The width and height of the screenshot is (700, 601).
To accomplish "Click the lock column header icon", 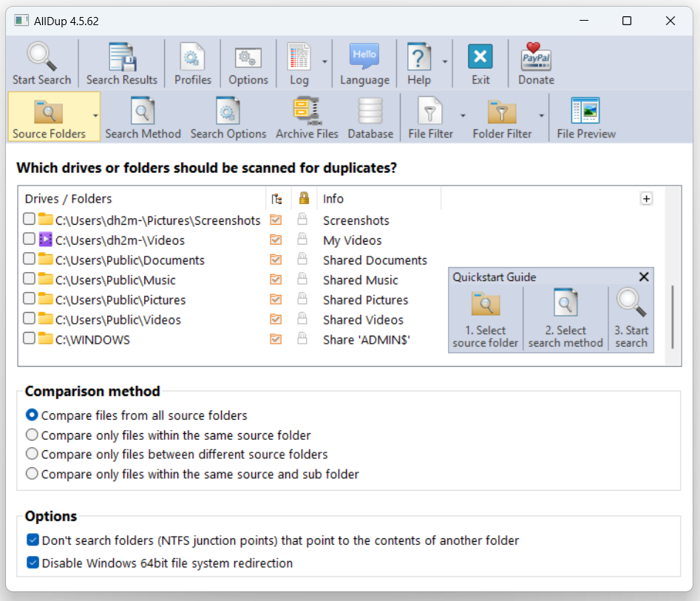I will (304, 198).
